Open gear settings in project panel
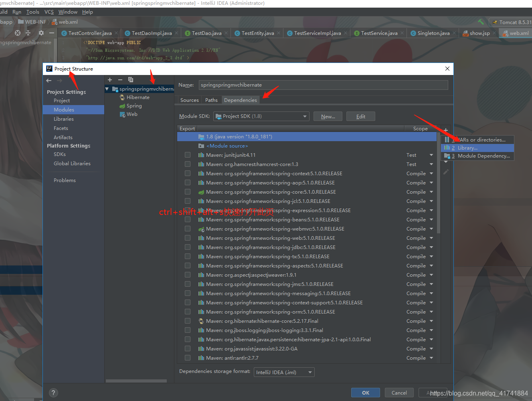The width and height of the screenshot is (532, 401). [x=41, y=33]
